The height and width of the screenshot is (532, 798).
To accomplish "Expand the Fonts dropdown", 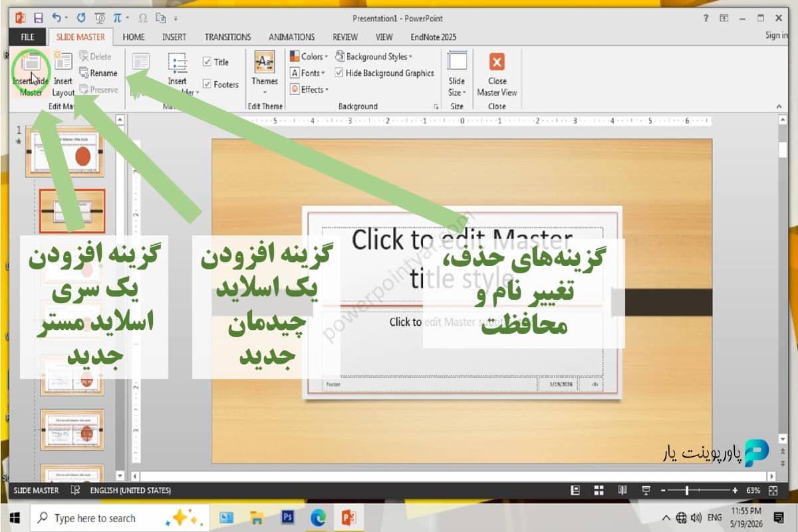I will (308, 73).
